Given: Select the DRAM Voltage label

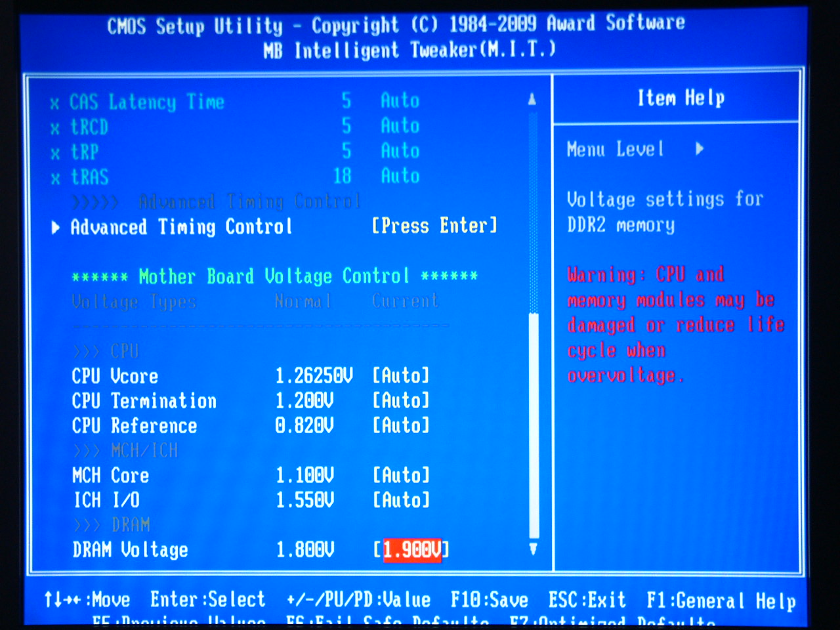Looking at the screenshot, I should [x=130, y=550].
